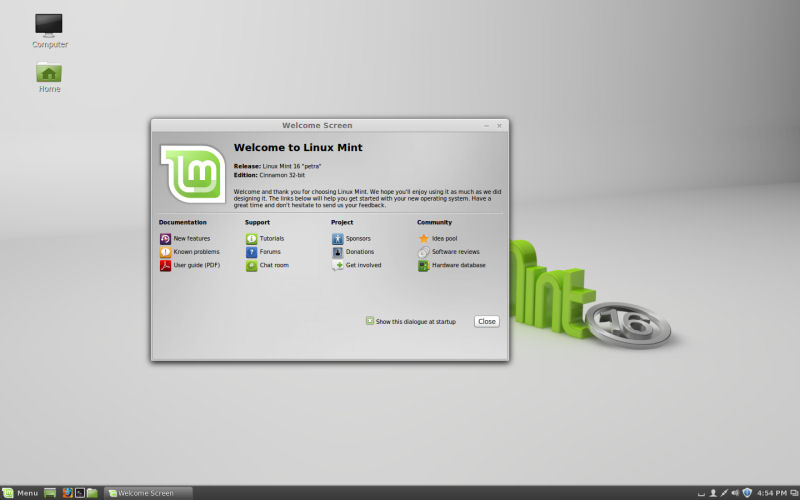Screen dimensions: 800x500
Task: Launch Firefox from the panel
Action: [x=68, y=493]
